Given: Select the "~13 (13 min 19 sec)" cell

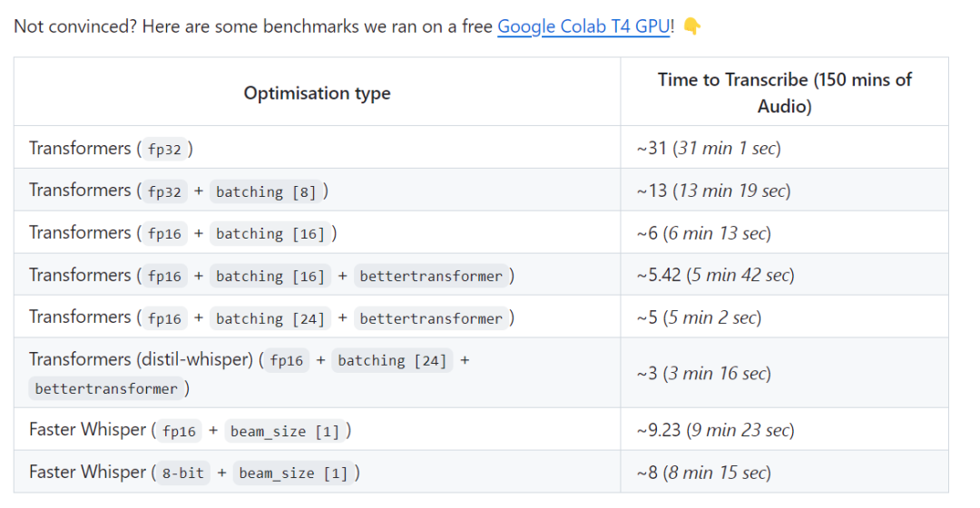Looking at the screenshot, I should [713, 190].
